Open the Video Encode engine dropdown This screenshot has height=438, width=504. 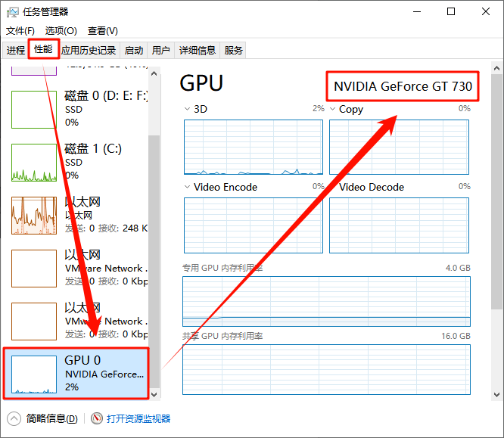[187, 187]
